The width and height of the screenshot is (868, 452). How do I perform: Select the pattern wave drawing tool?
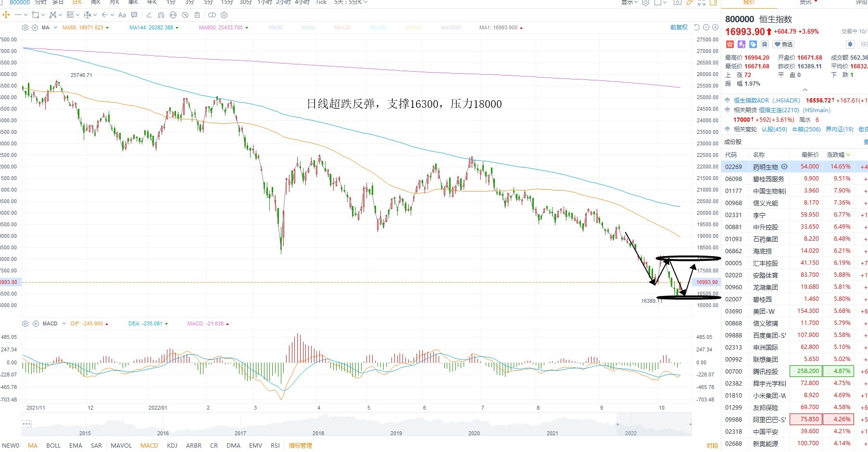[x=53, y=15]
